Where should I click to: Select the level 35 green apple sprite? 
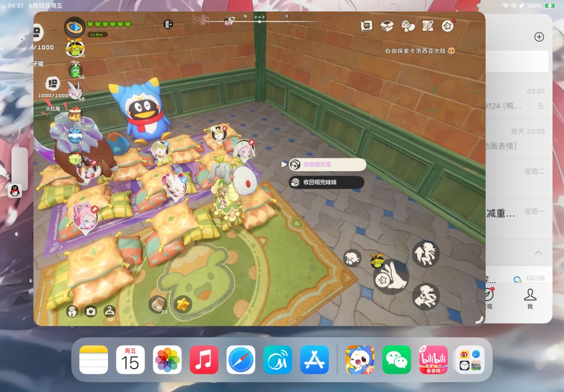click(x=76, y=158)
